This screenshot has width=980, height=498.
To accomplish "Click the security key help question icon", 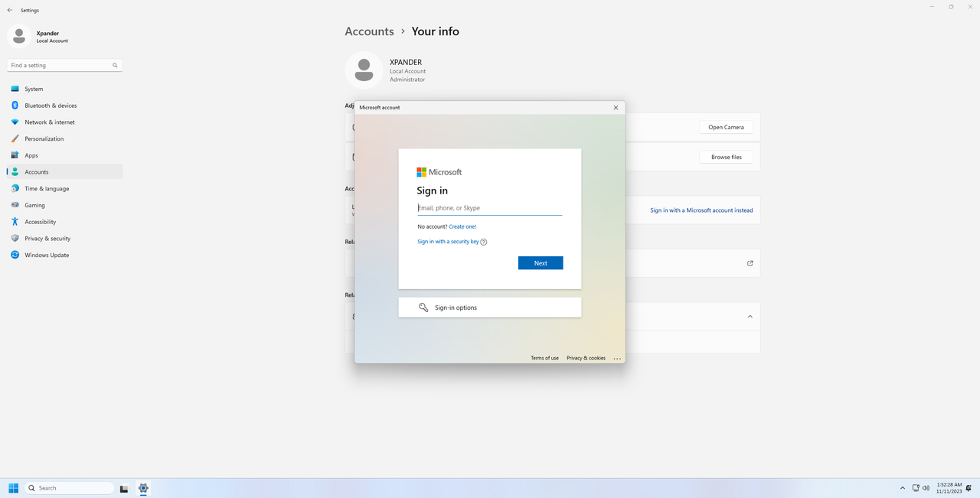I will [x=484, y=242].
